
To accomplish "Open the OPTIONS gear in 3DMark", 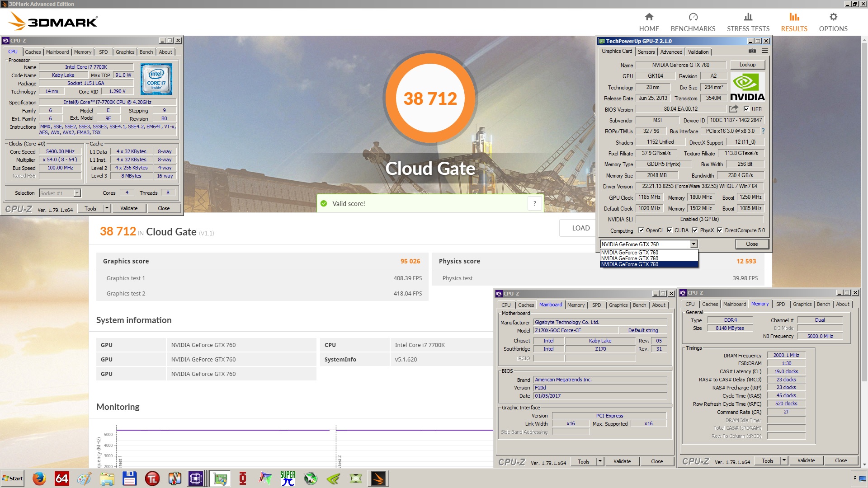I will tap(833, 23).
